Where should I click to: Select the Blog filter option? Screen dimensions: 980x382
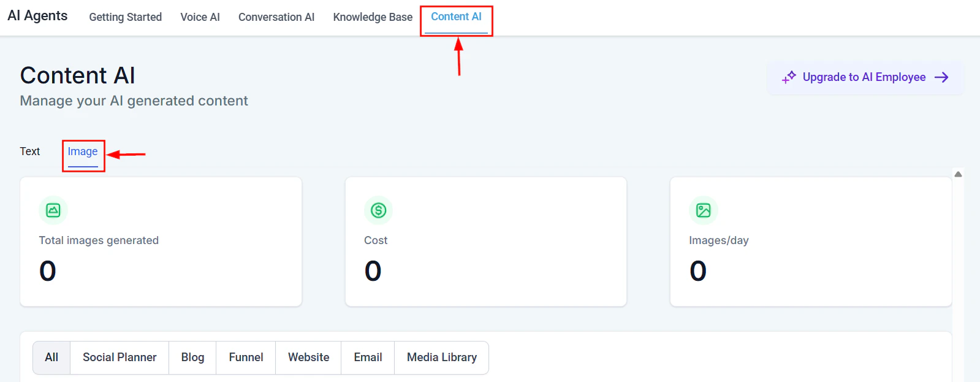click(x=192, y=357)
